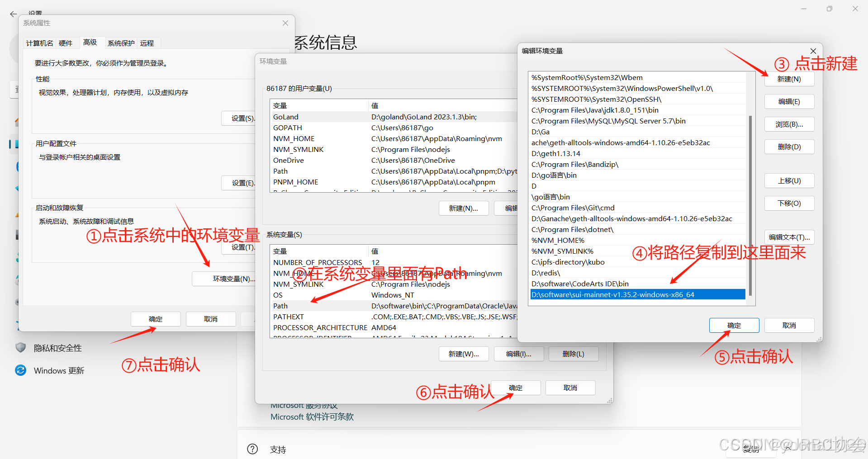Open Windows 更新 via its sync icon
The width and height of the screenshot is (868, 459).
point(20,370)
